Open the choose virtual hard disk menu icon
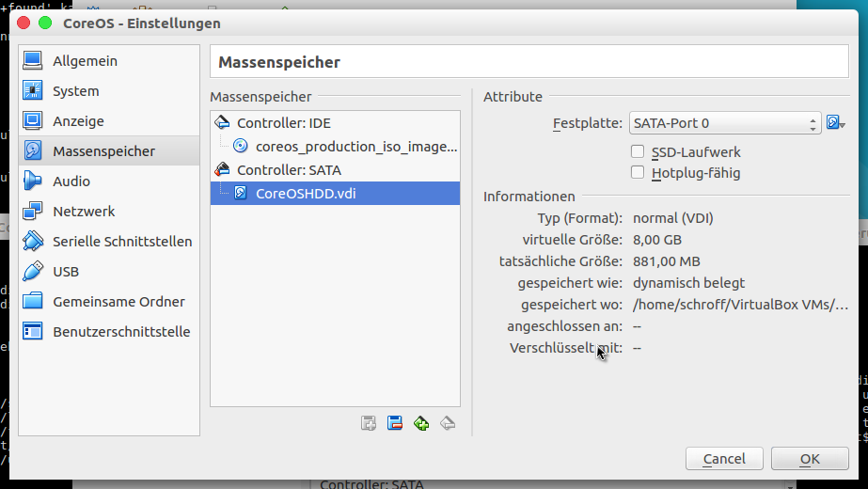The image size is (868, 489). (x=835, y=122)
